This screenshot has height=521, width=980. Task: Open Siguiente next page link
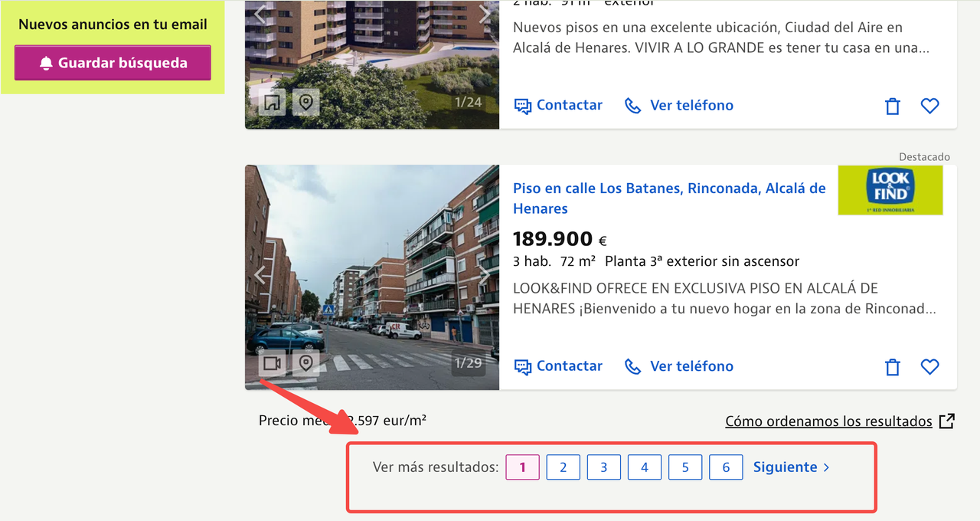(x=792, y=467)
